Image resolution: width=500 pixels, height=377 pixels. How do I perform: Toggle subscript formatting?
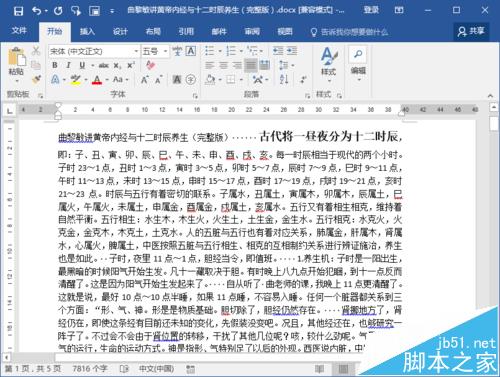point(117,66)
